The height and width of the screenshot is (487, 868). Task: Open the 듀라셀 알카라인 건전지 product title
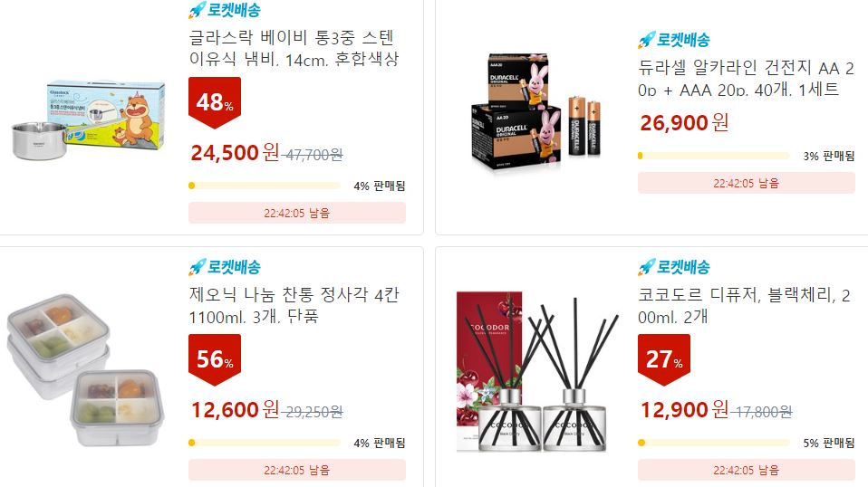tap(746, 79)
